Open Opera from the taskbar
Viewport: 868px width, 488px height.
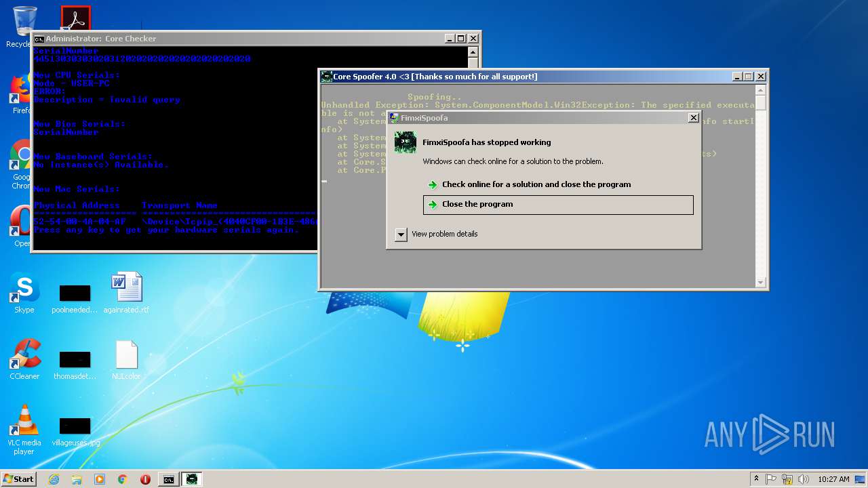(145, 479)
